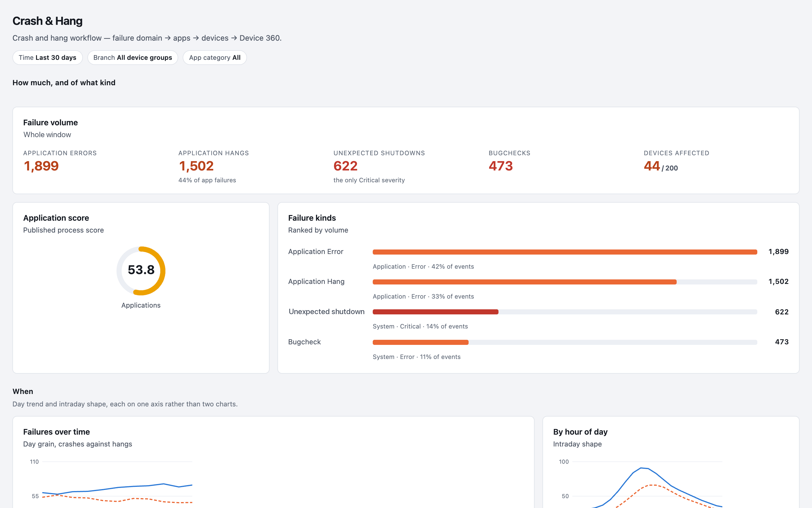Click 'System · Critical · 14% of events' text

pos(420,326)
